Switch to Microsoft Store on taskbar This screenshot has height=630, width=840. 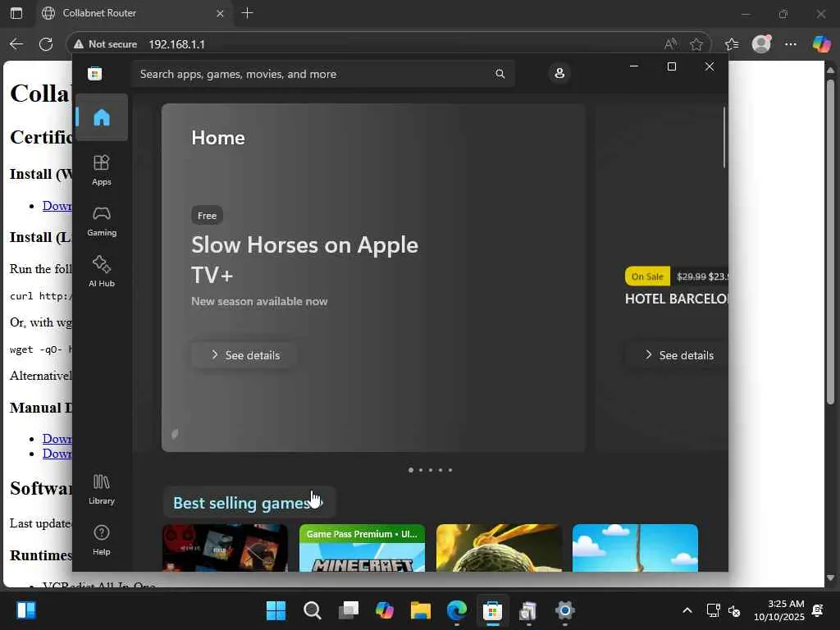click(492, 610)
